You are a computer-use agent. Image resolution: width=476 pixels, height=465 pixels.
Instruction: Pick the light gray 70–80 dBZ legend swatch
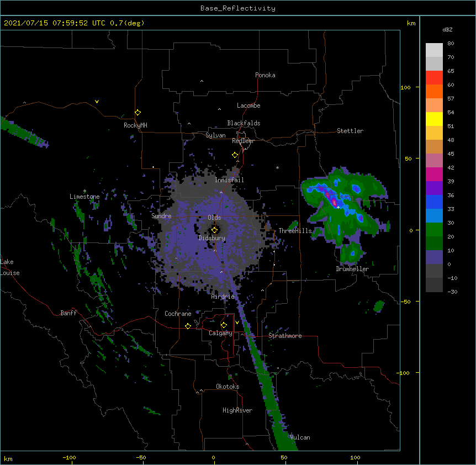pyautogui.click(x=434, y=50)
